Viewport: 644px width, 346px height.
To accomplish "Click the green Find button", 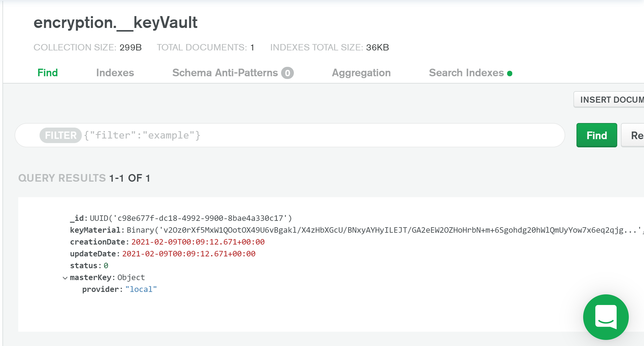I will pyautogui.click(x=597, y=135).
